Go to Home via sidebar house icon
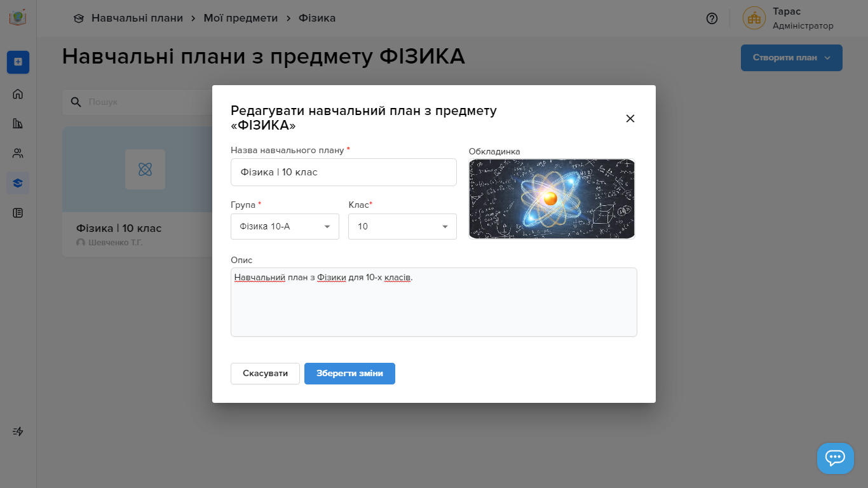This screenshot has height=488, width=868. (18, 94)
